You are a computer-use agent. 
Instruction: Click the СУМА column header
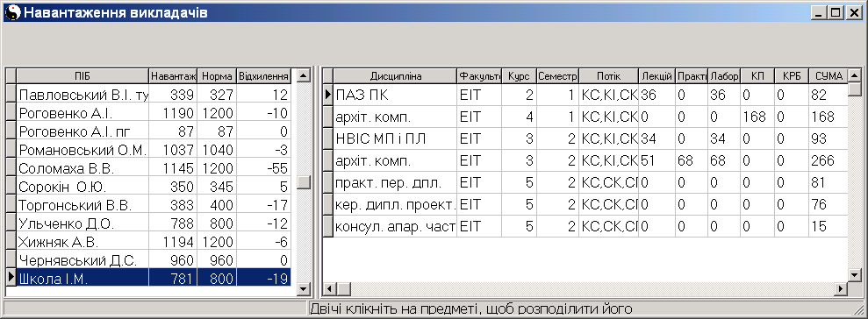pyautogui.click(x=829, y=75)
